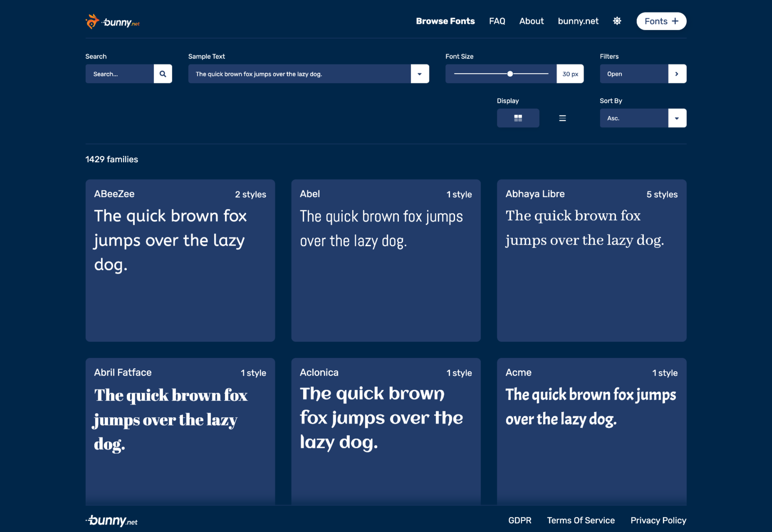Edit the sample text input field
The image size is (772, 532).
pyautogui.click(x=299, y=74)
